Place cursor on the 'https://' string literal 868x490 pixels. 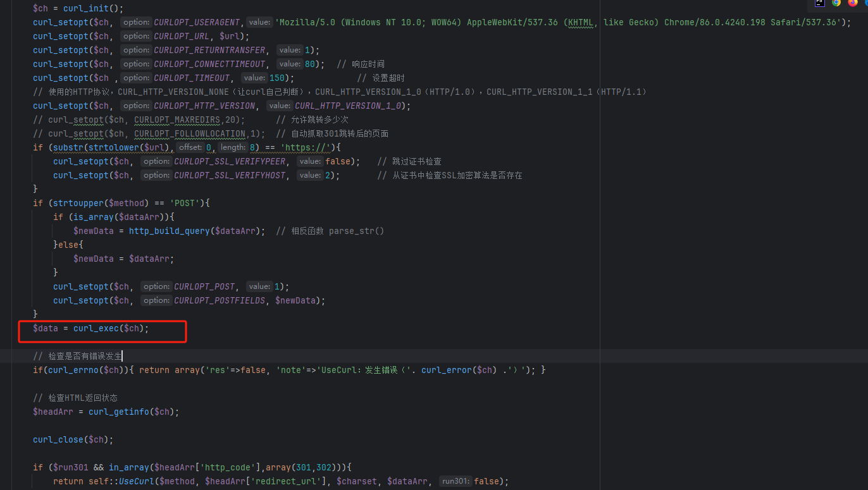(x=306, y=147)
